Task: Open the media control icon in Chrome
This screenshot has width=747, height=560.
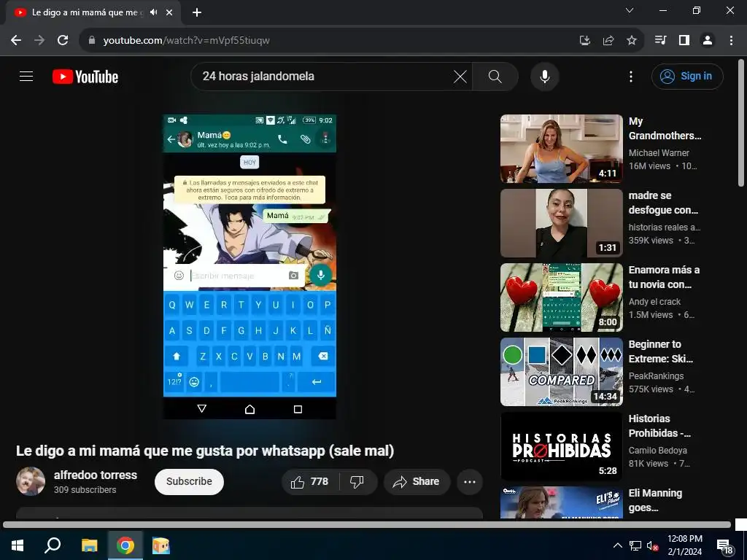Action: point(660,40)
